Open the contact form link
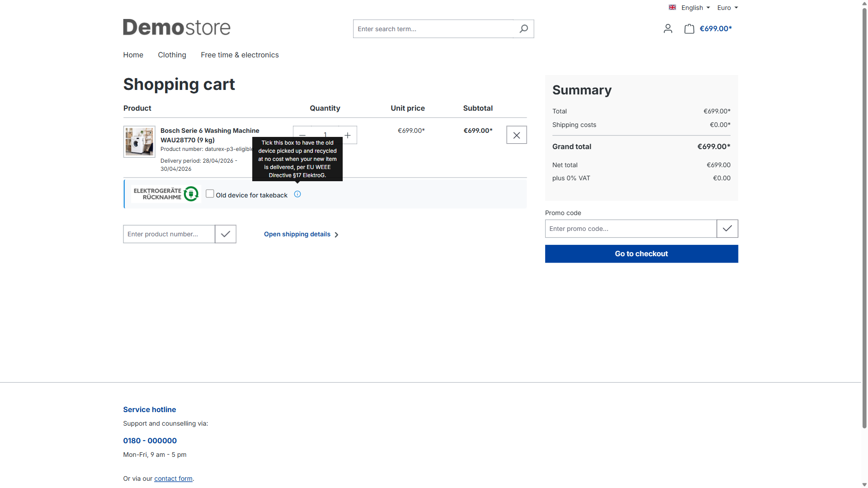The width and height of the screenshot is (868, 488). pos(174,479)
